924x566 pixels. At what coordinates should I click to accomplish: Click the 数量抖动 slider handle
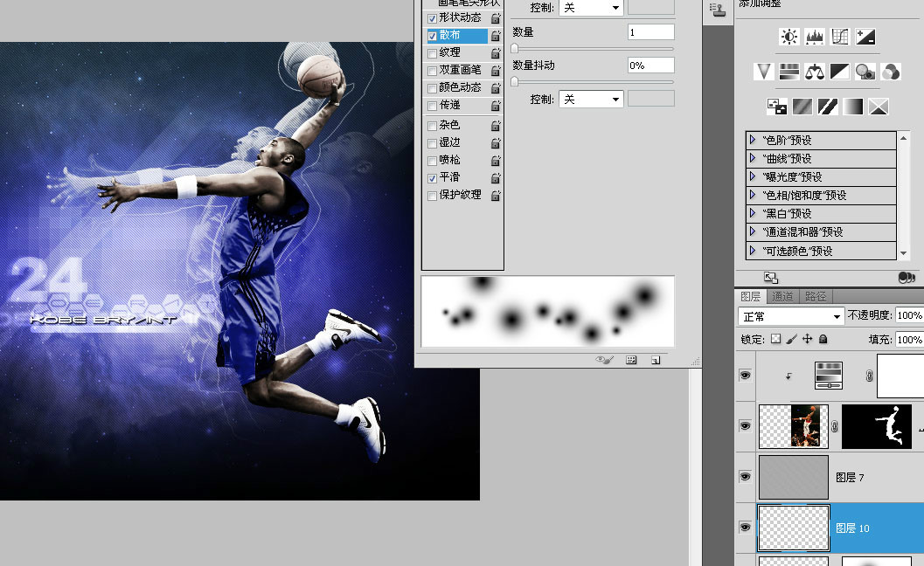click(514, 82)
